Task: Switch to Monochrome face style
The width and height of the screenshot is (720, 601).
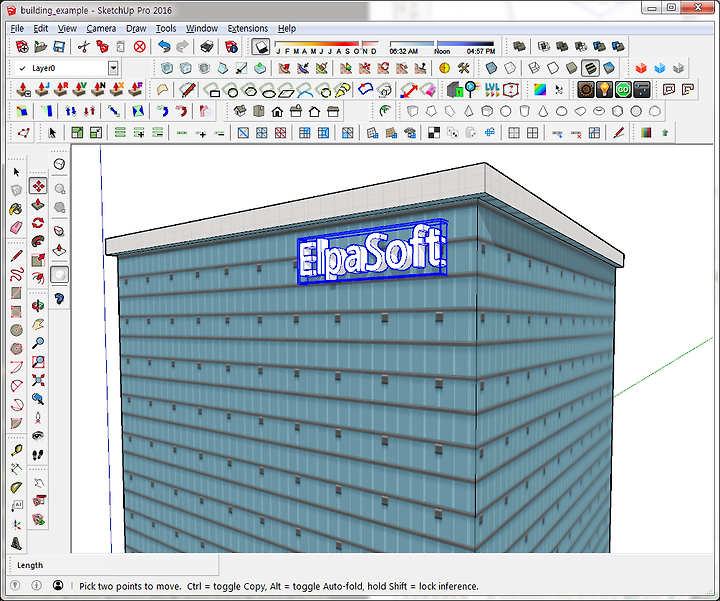Action: pos(609,68)
